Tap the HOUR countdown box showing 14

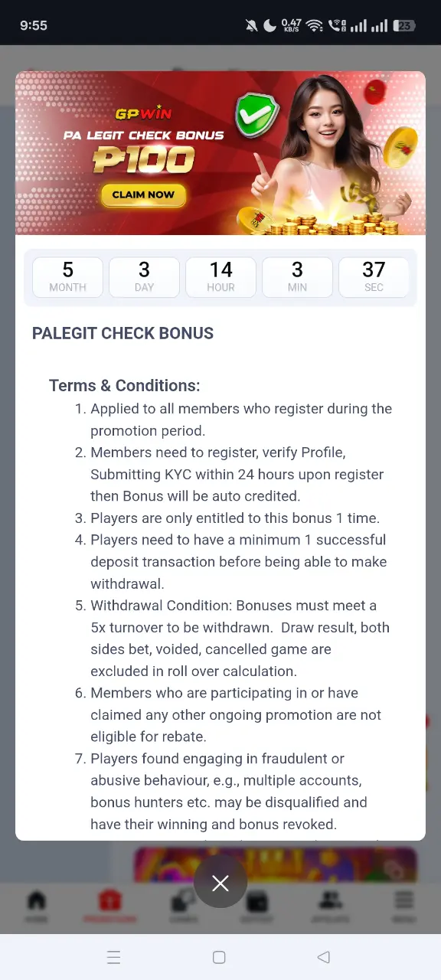220,276
